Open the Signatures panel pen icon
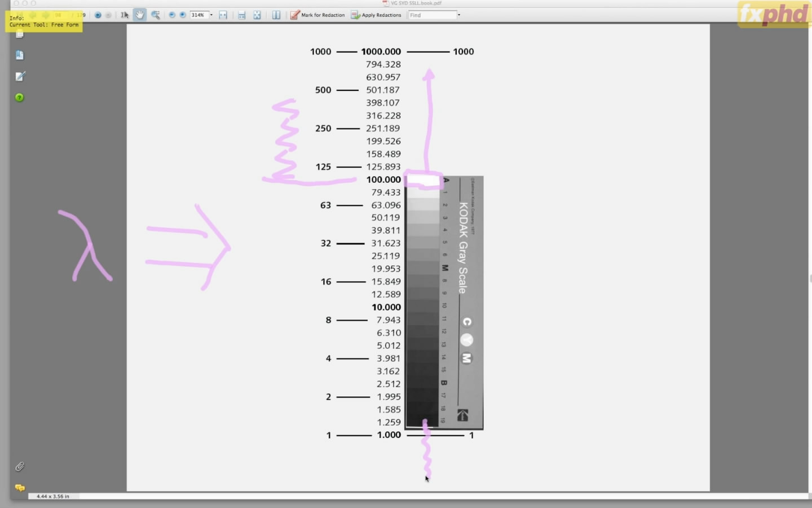This screenshot has width=812, height=508. 20,76
